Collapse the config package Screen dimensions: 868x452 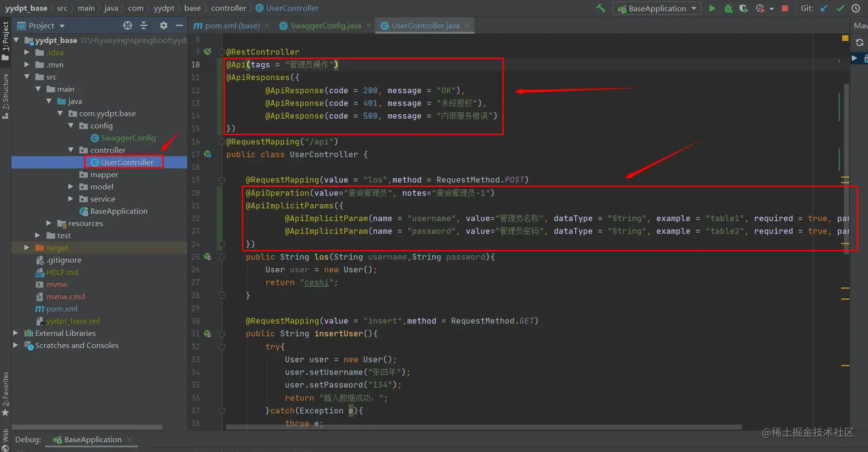click(x=71, y=126)
